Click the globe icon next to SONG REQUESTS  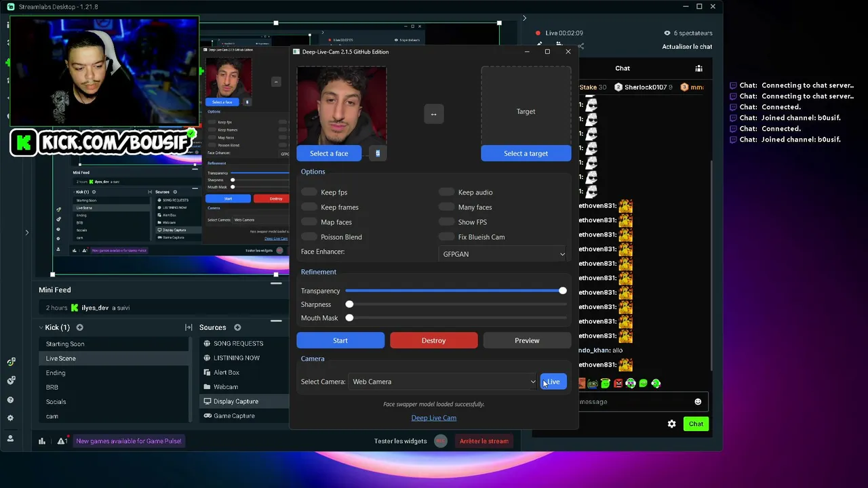click(x=207, y=344)
